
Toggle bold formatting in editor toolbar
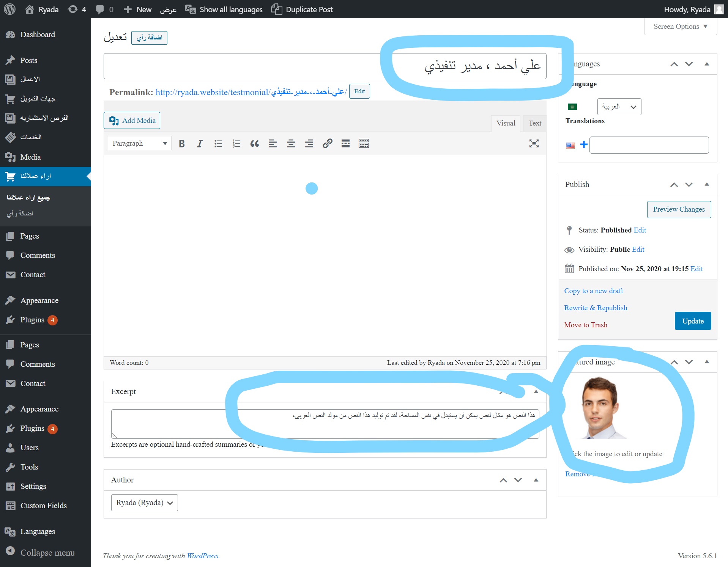[x=182, y=143]
